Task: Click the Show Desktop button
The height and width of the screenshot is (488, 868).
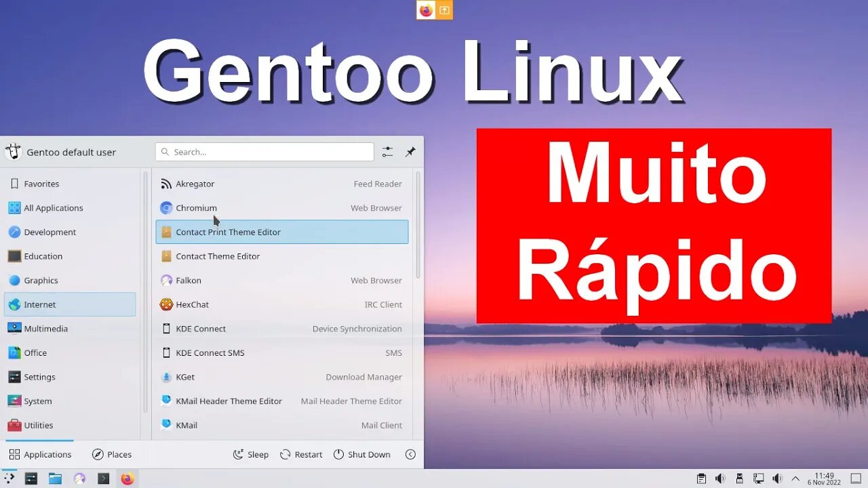Action: point(856,479)
